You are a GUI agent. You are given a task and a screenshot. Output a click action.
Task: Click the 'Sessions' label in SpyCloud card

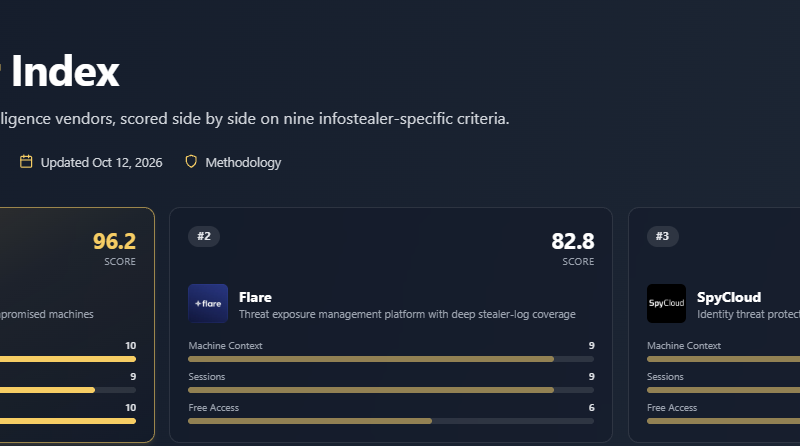665,377
